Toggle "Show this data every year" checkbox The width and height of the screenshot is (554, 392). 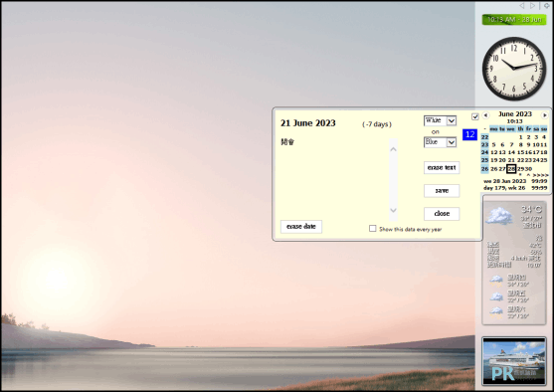[372, 229]
